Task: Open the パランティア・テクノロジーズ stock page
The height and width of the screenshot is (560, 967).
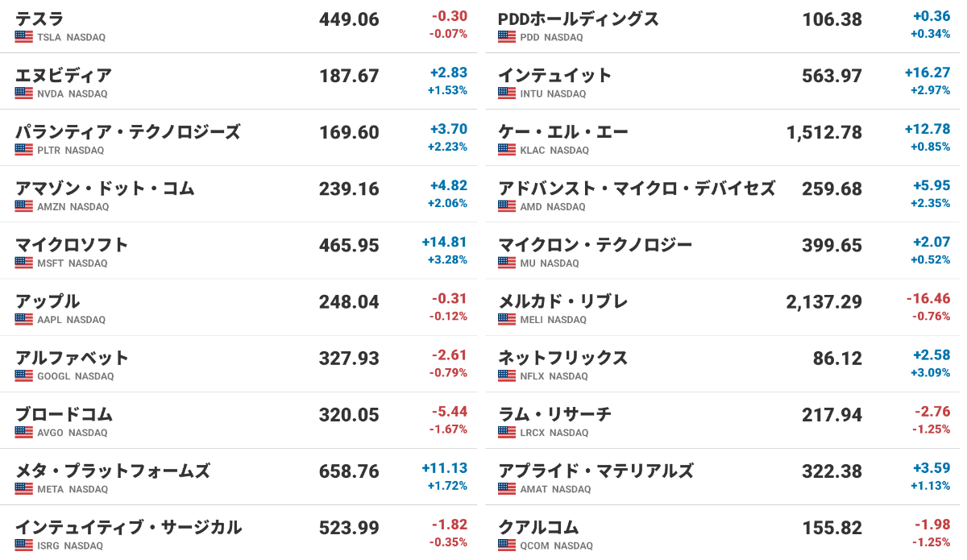Action: point(127,131)
